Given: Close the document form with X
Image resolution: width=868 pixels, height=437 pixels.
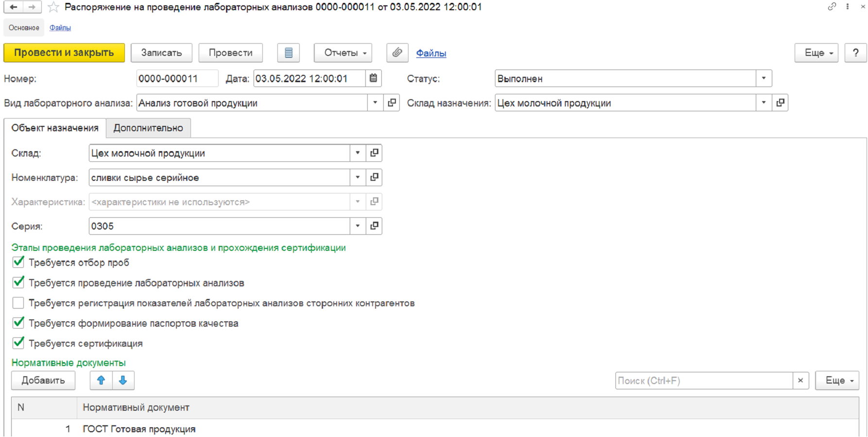Looking at the screenshot, I should click(x=863, y=7).
